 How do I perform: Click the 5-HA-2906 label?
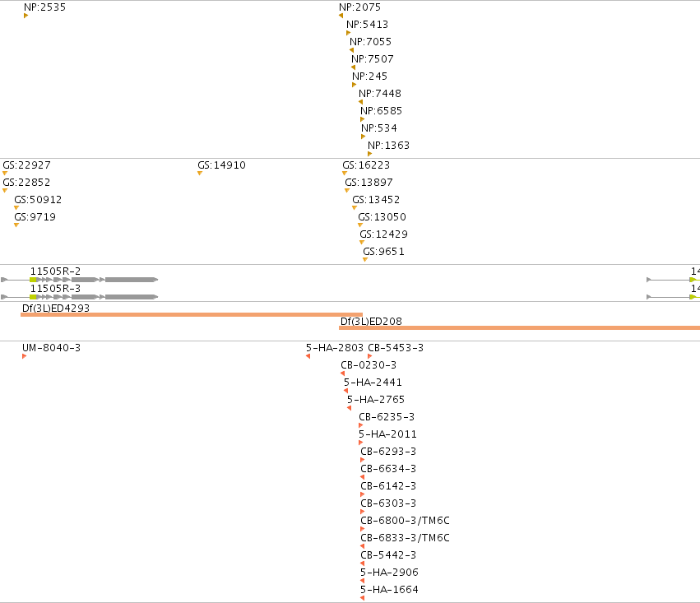pyautogui.click(x=389, y=573)
